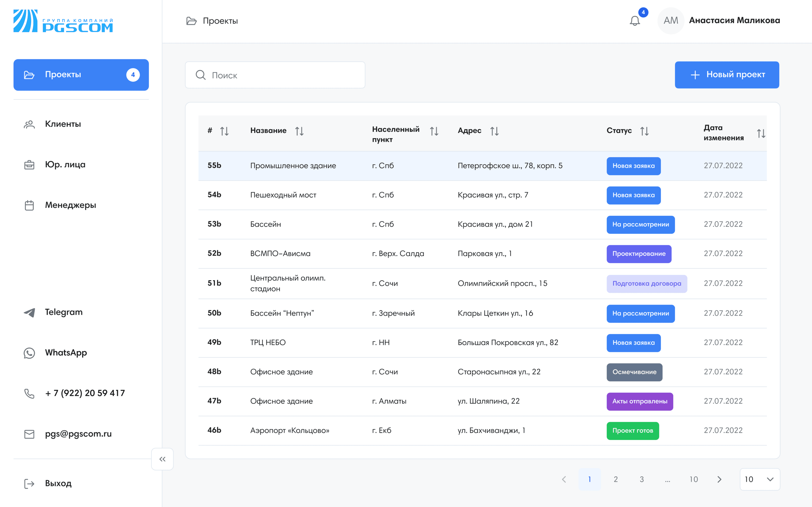Open the rows-per-page dropdown showing 10
812x507 pixels.
pyautogui.click(x=760, y=479)
